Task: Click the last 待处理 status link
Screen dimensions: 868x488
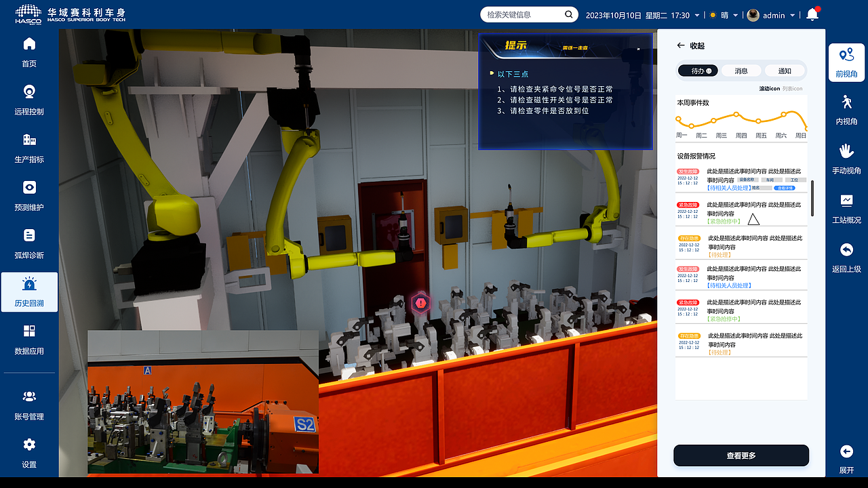Action: [720, 352]
